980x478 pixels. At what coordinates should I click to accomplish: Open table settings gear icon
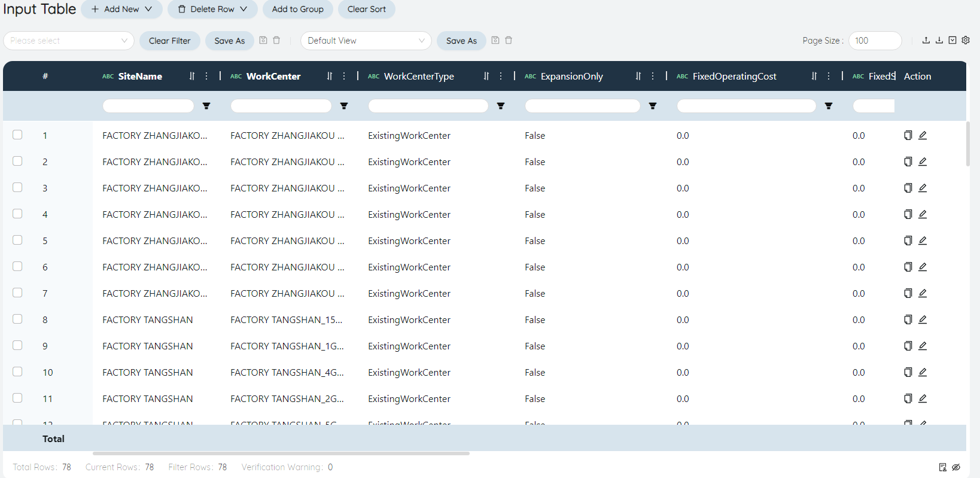click(x=965, y=40)
